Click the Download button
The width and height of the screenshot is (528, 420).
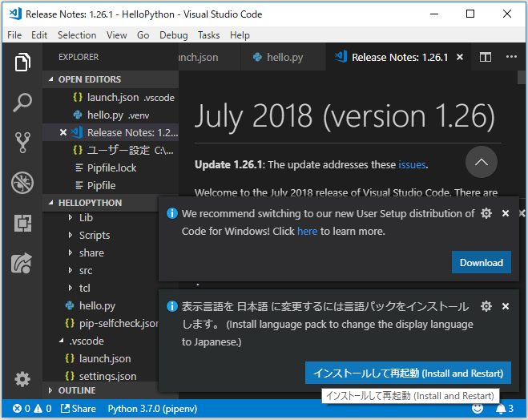point(482,262)
